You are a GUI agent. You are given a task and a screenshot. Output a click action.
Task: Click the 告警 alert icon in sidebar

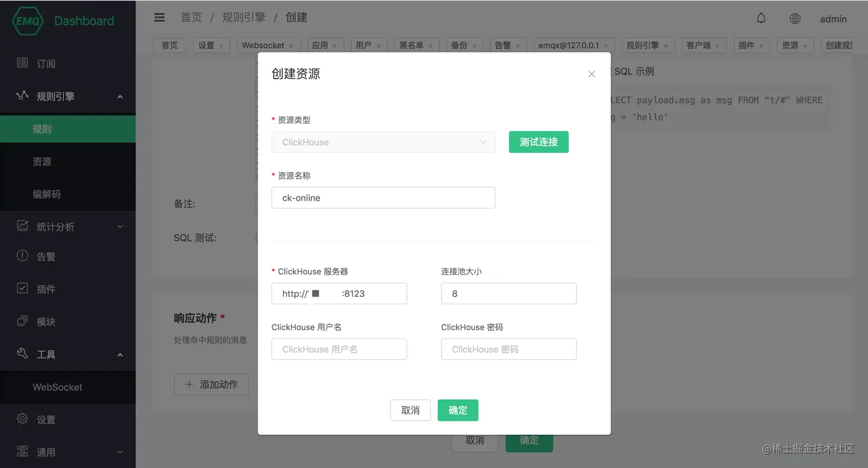coord(22,256)
